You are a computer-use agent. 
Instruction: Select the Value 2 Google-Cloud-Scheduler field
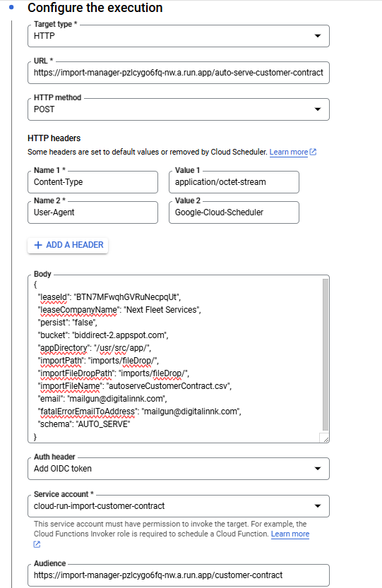(234, 212)
